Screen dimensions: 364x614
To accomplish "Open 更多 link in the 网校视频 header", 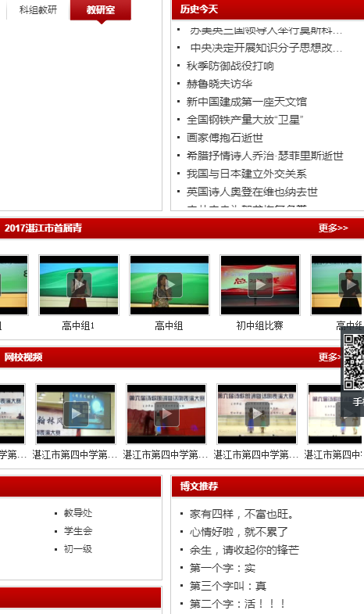I will coord(330,357).
